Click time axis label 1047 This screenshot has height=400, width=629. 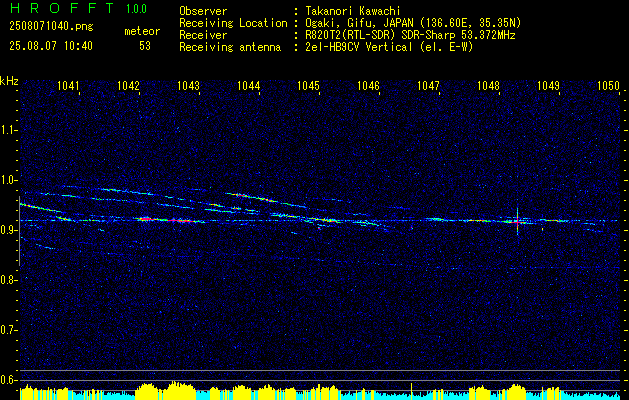point(428,85)
